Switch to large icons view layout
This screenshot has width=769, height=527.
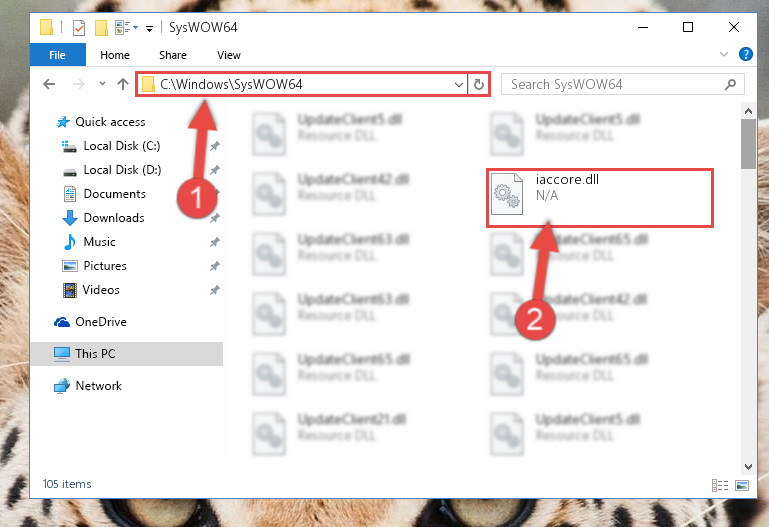pos(742,485)
